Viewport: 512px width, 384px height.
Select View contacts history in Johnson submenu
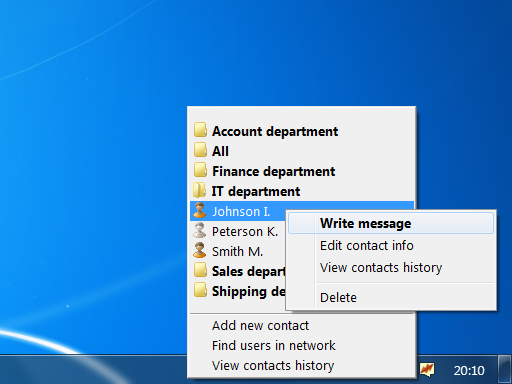pos(391,268)
